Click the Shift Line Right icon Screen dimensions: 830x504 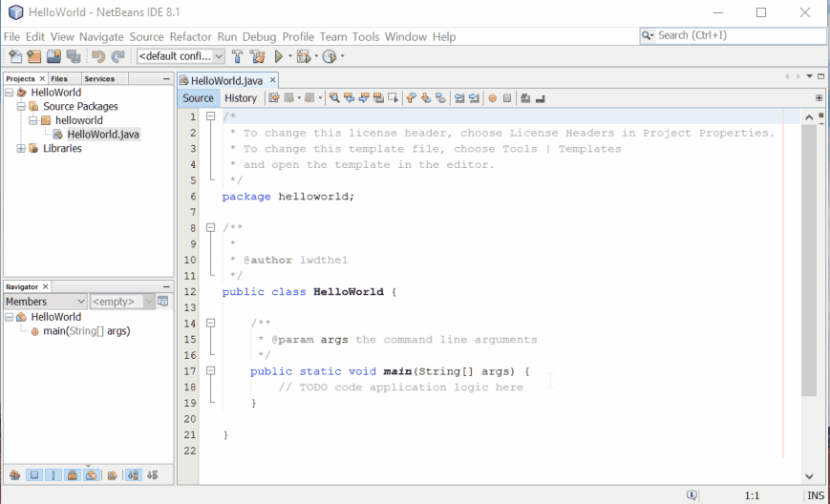point(474,97)
